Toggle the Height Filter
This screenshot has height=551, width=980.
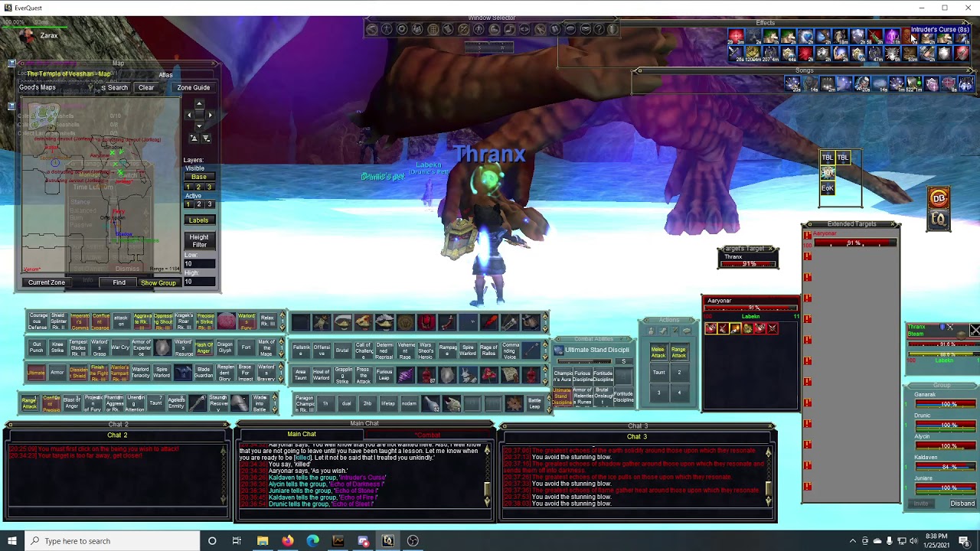tap(199, 241)
